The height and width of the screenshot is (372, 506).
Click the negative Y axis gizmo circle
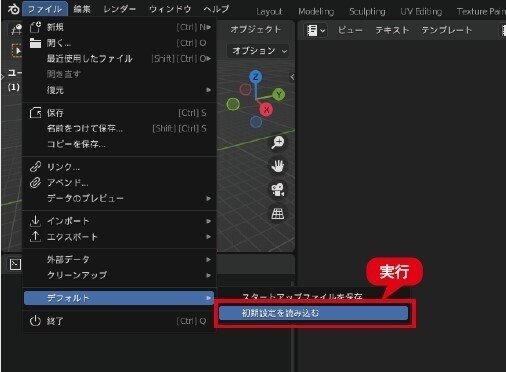pos(233,104)
